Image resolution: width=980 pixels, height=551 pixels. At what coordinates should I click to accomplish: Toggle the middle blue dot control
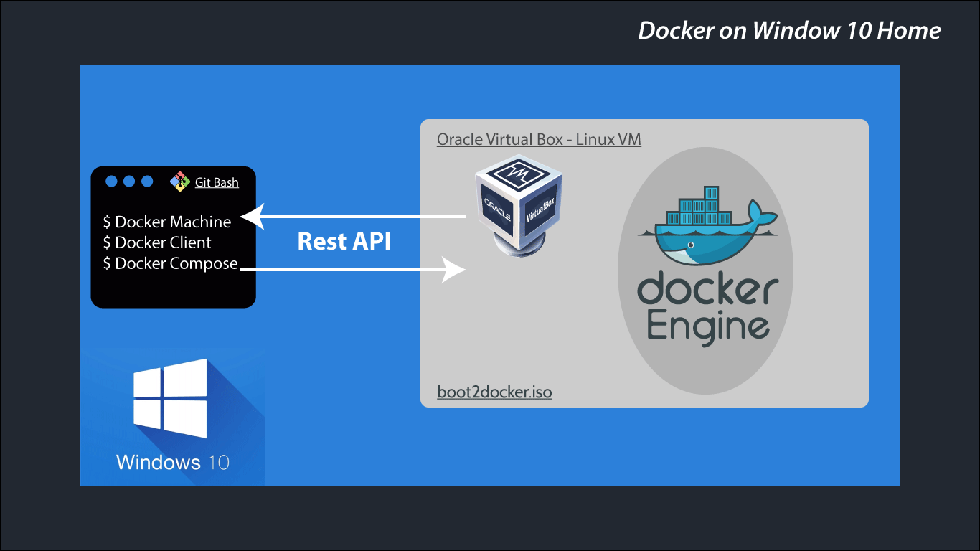coord(129,181)
